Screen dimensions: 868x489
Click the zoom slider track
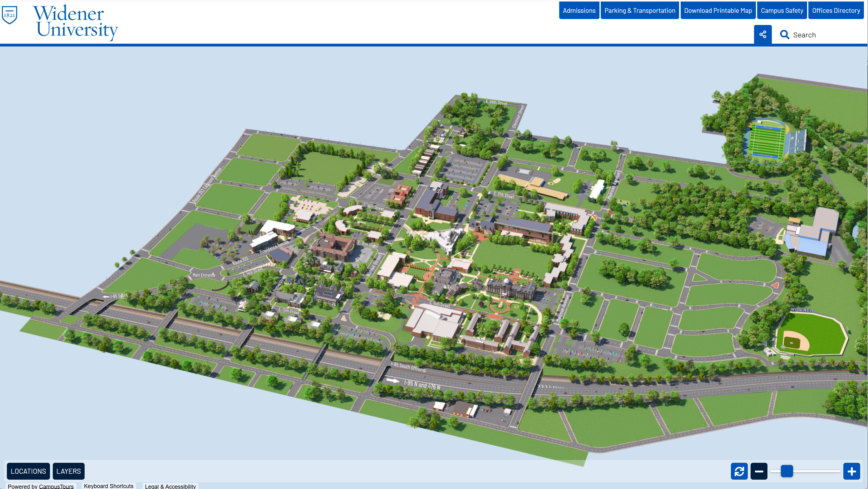pos(805,471)
